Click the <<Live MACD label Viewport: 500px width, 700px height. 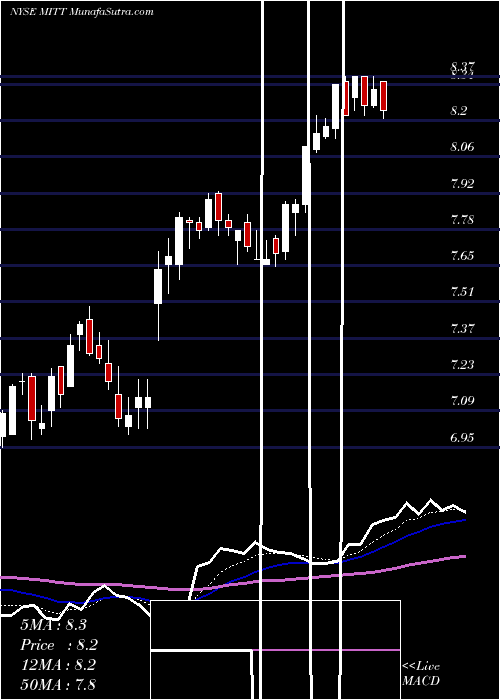click(421, 674)
